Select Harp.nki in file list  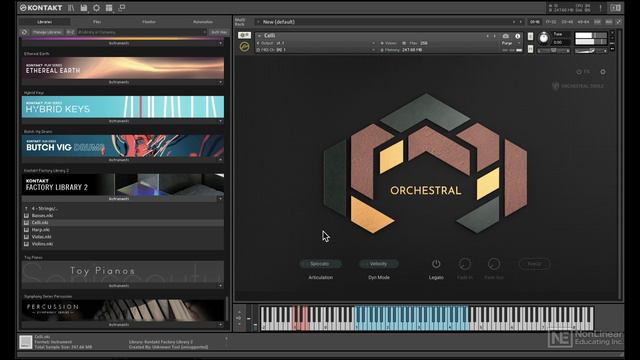(122, 230)
